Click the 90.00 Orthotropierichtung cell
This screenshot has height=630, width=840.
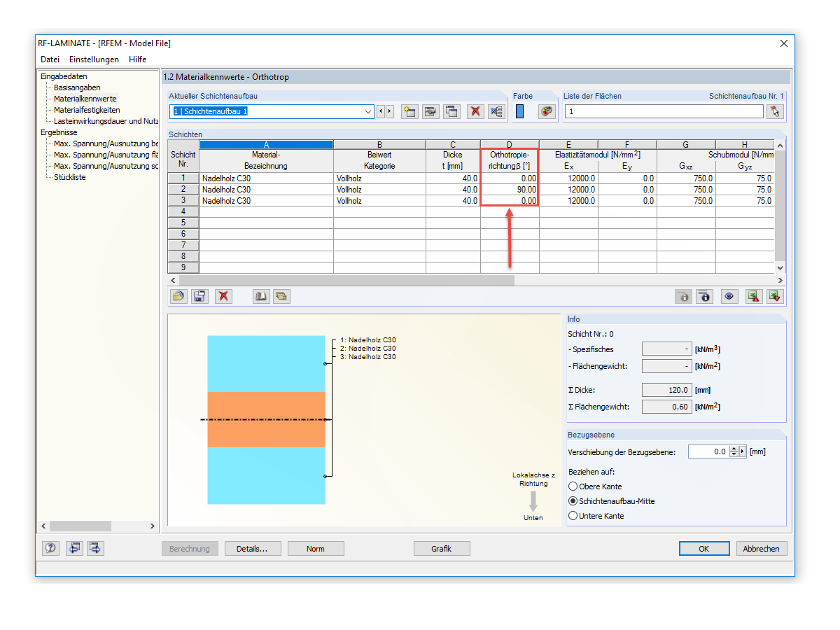click(510, 190)
